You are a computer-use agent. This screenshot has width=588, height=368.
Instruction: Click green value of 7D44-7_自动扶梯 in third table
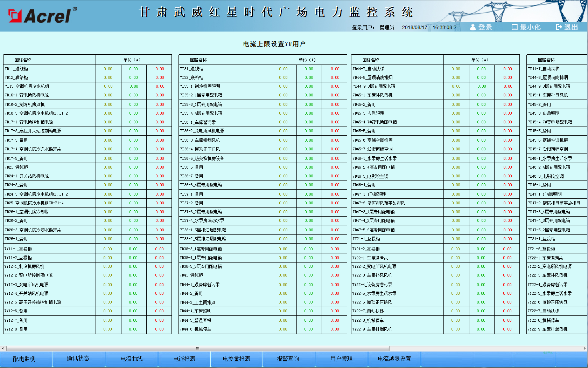(x=481, y=69)
